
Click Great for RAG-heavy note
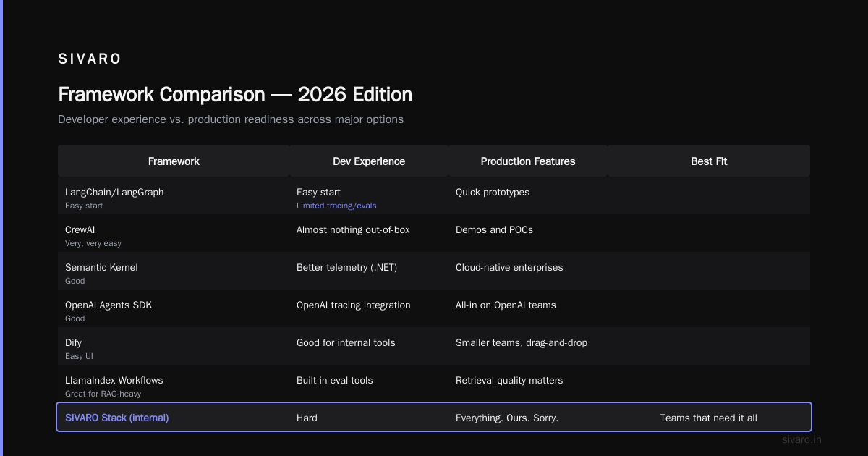(103, 394)
